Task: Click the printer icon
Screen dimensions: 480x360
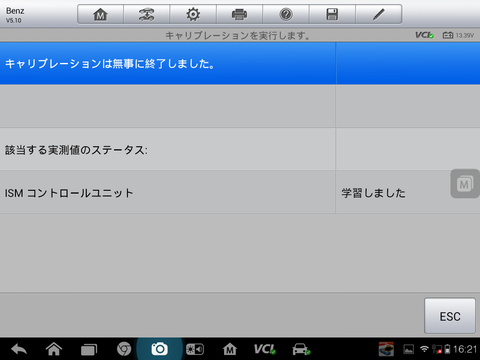Action: tap(239, 14)
